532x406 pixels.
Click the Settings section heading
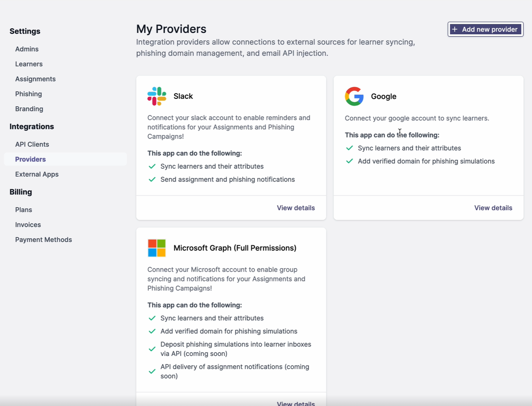(x=25, y=31)
